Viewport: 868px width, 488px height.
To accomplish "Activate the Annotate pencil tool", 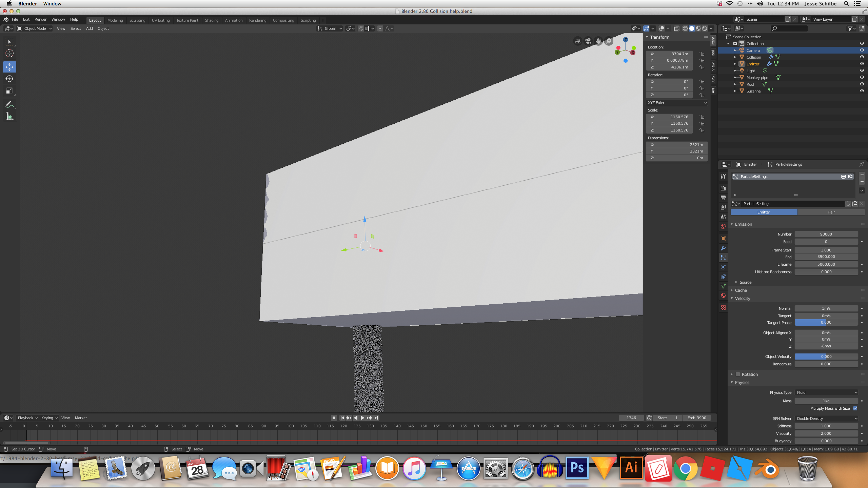I will click(x=9, y=104).
